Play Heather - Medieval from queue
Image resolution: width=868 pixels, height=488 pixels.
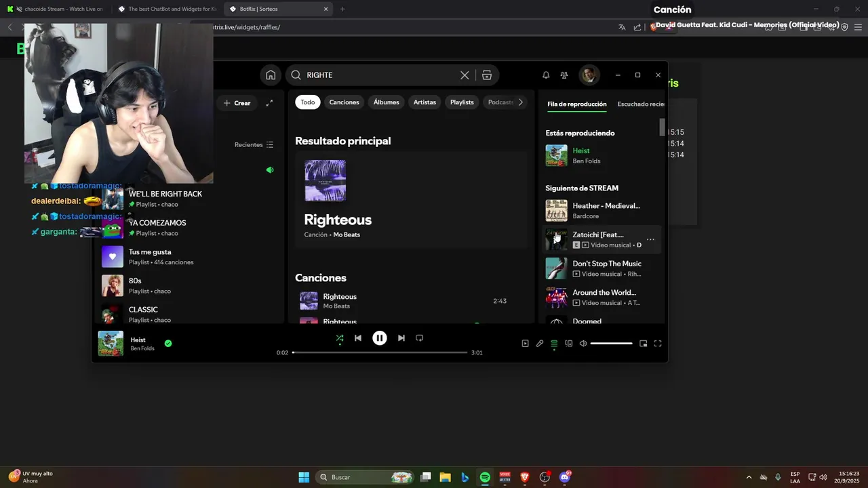601,210
